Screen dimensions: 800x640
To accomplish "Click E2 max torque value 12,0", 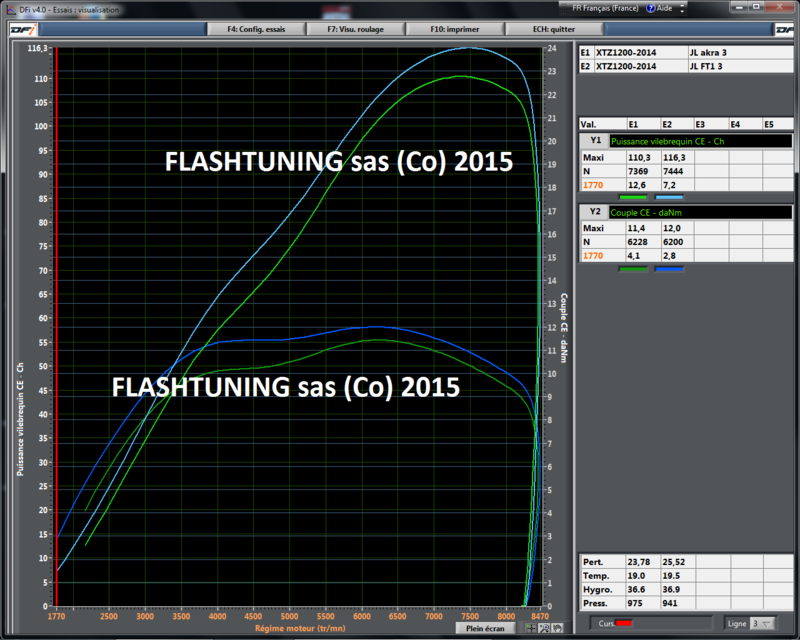I will 678,228.
